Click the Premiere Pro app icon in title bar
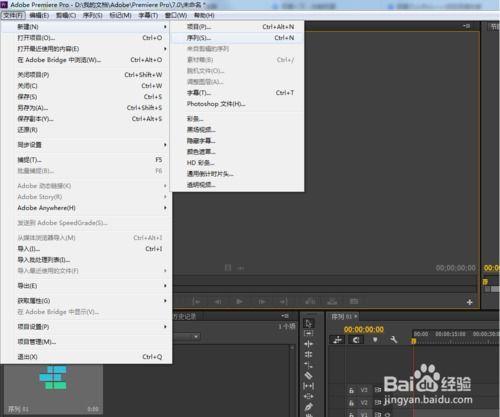This screenshot has height=417, width=500. pos(4,5)
